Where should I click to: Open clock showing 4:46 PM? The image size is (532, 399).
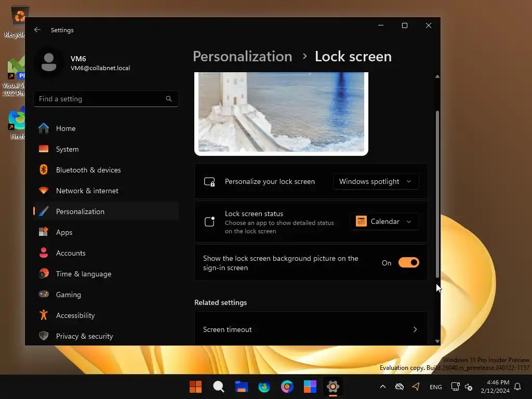tap(495, 387)
